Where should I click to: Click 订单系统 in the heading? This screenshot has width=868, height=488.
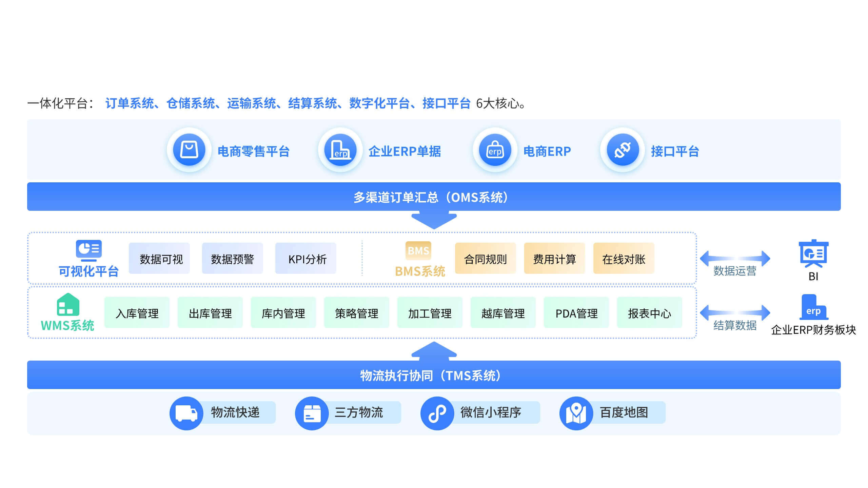tap(130, 103)
